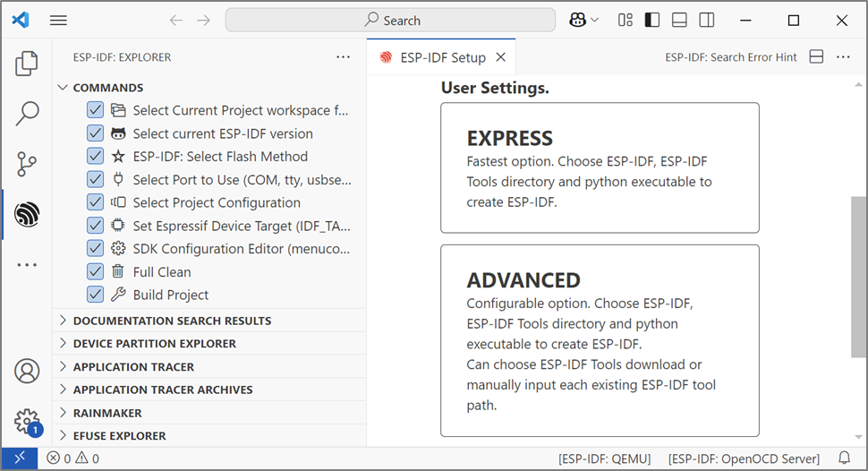Expand the EFUSE EXPLORER section
Screen dimensions: 868x471
click(209, 435)
